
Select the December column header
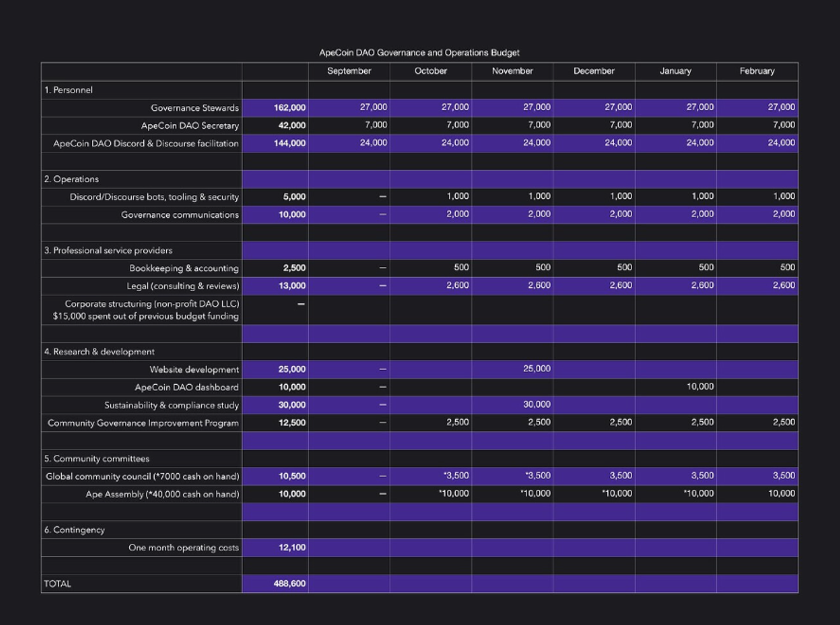(x=594, y=71)
